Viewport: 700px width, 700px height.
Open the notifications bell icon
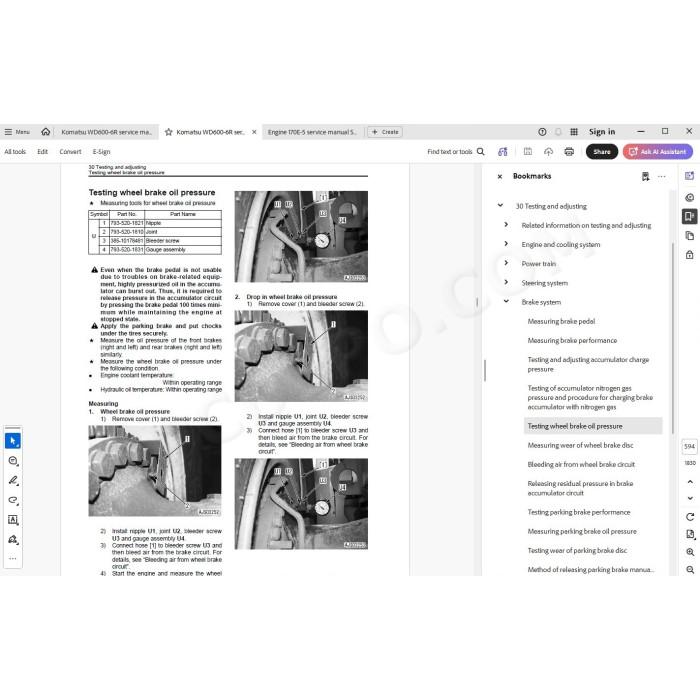558,132
